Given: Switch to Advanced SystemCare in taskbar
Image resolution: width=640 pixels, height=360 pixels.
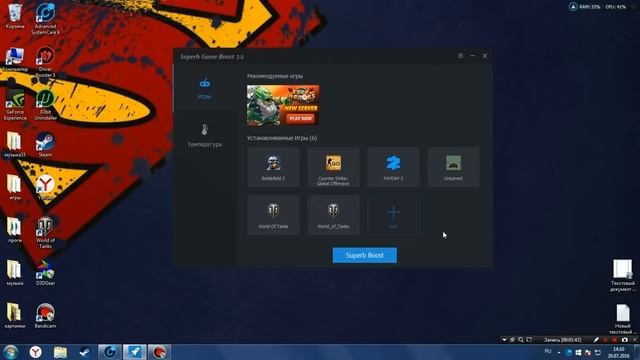Looking at the screenshot, I should (109, 352).
